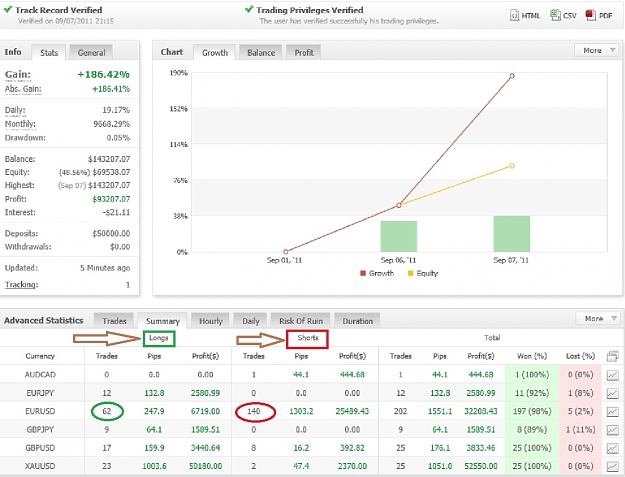Click the Trading Privileges Verified checkmark
This screenshot has width=625, height=477.
[x=249, y=9]
